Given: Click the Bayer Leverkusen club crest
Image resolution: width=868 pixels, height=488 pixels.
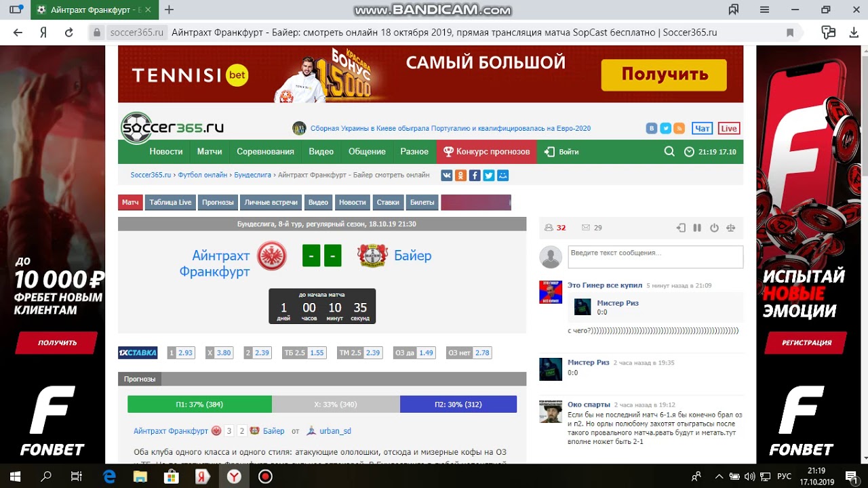Looking at the screenshot, I should tap(372, 256).
